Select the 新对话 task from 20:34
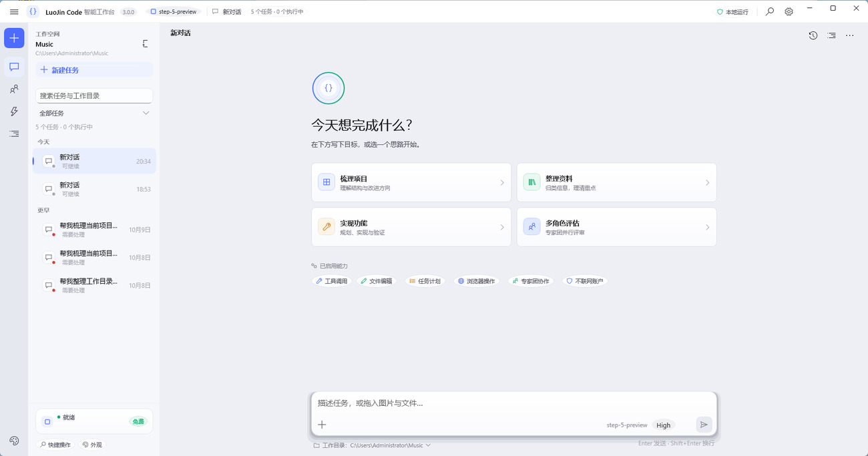The image size is (868, 456). click(x=94, y=161)
